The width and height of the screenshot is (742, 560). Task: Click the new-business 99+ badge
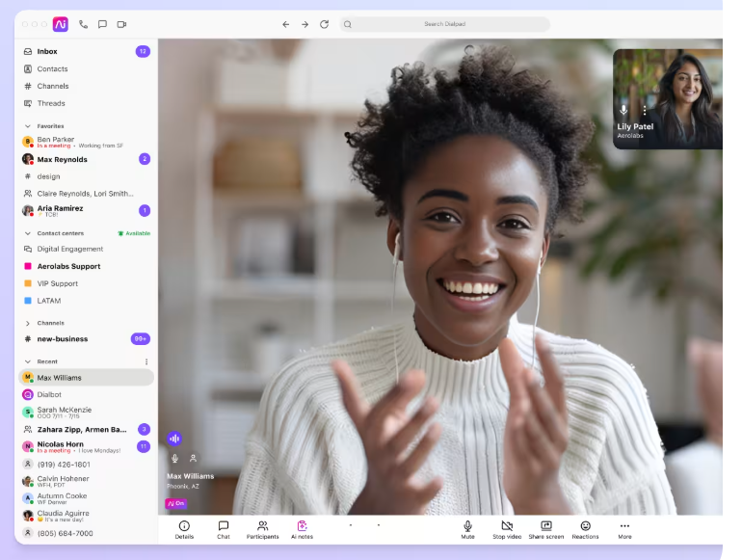(141, 339)
